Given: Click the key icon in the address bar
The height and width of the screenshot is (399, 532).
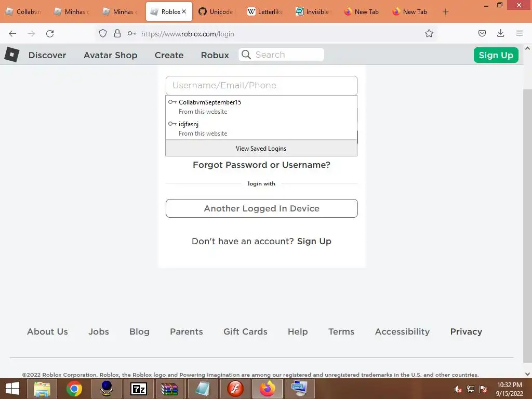Looking at the screenshot, I should tap(131, 33).
